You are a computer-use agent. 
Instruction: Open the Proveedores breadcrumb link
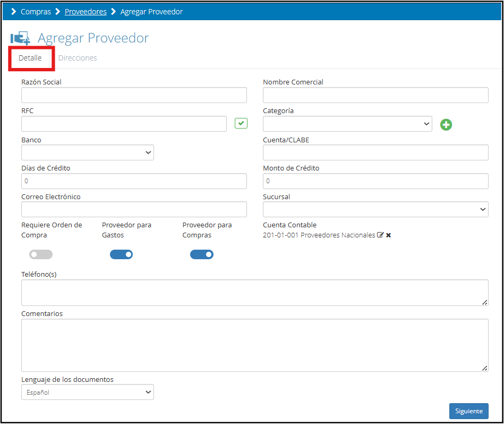click(x=86, y=12)
